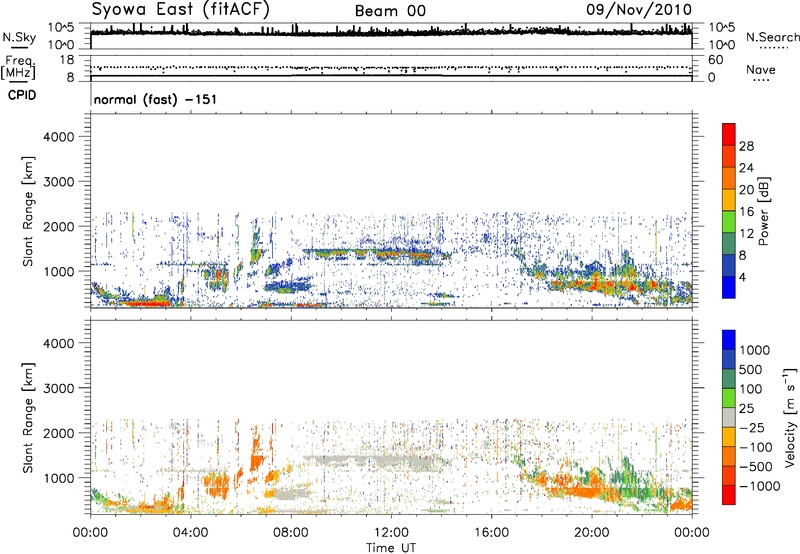The width and height of the screenshot is (800, 554).
Task: Click the 'Syowa East (fitACF)' title
Action: 180,10
